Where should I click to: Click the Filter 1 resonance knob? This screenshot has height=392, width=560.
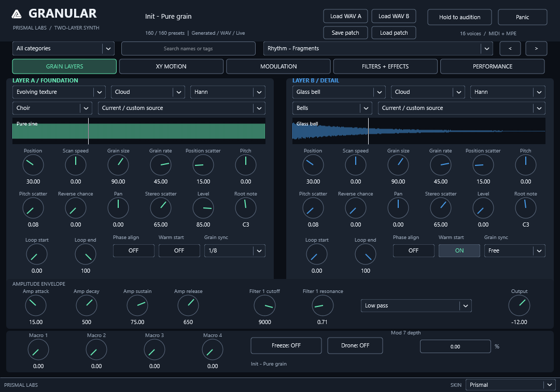pos(323,305)
